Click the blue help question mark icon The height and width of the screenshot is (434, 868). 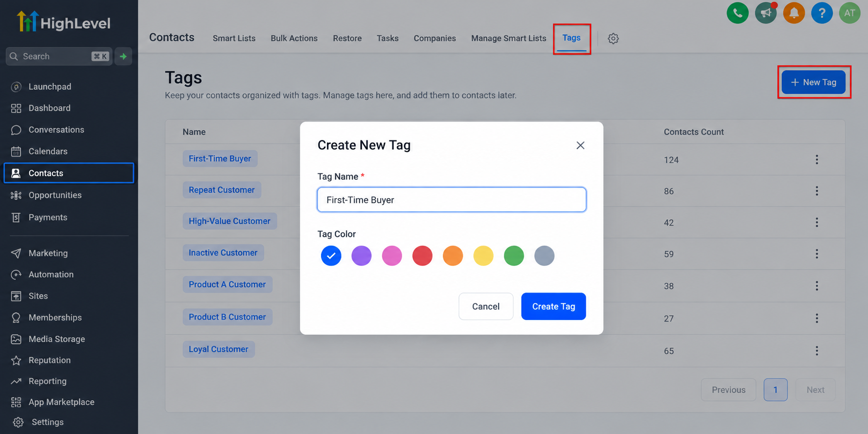[x=822, y=13]
